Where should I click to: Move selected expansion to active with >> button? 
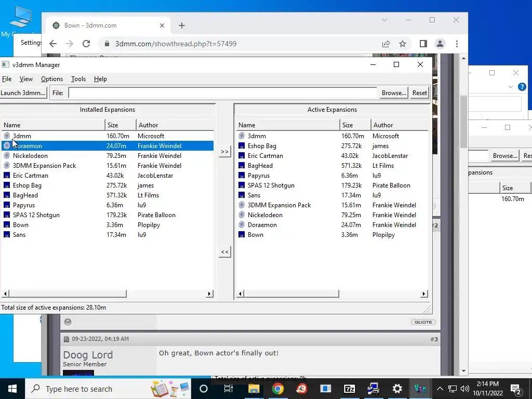point(224,152)
